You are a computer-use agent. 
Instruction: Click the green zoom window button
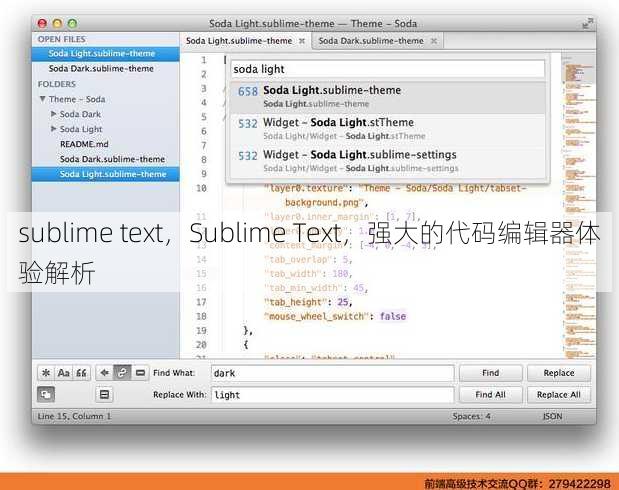(72, 23)
